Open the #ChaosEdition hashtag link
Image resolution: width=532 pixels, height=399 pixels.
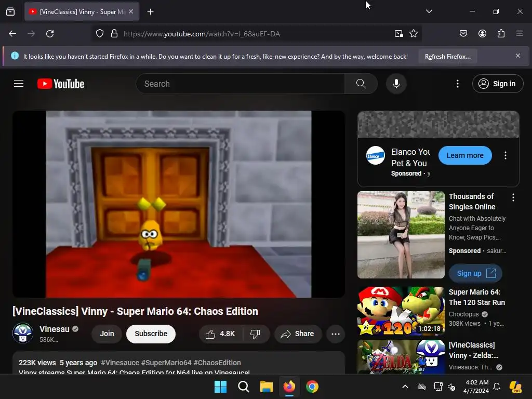point(217,363)
